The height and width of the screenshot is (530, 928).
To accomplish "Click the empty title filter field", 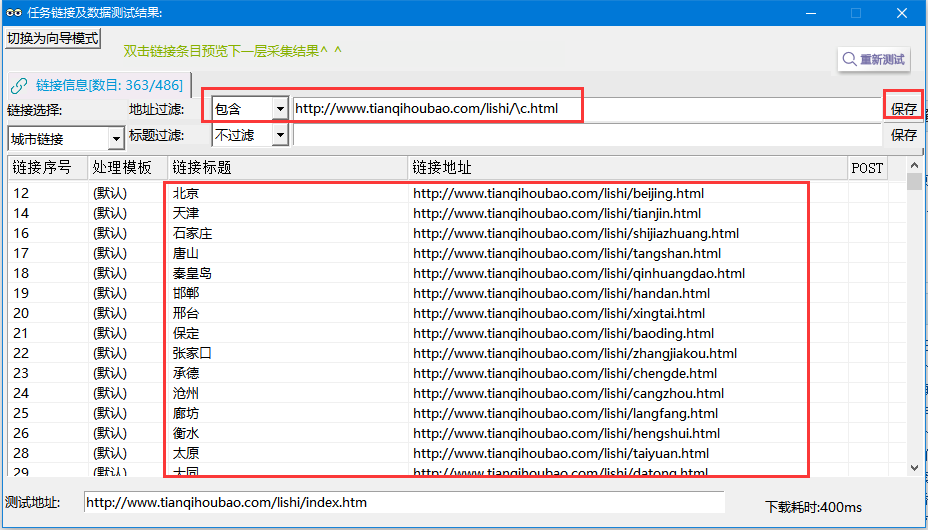I will (586, 135).
